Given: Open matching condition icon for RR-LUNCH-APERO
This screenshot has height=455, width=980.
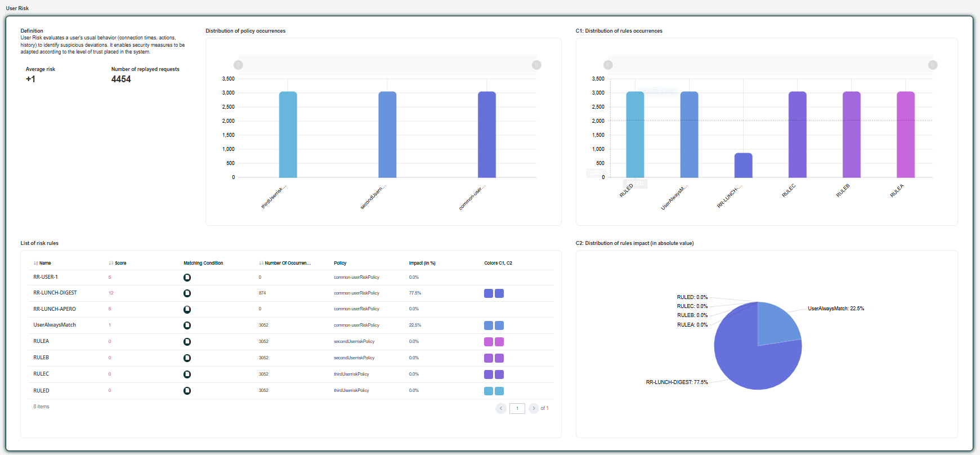Looking at the screenshot, I should click(x=187, y=310).
